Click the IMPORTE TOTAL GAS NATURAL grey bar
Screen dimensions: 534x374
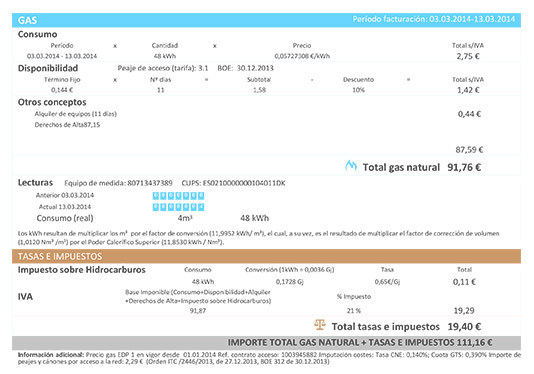(x=266, y=343)
